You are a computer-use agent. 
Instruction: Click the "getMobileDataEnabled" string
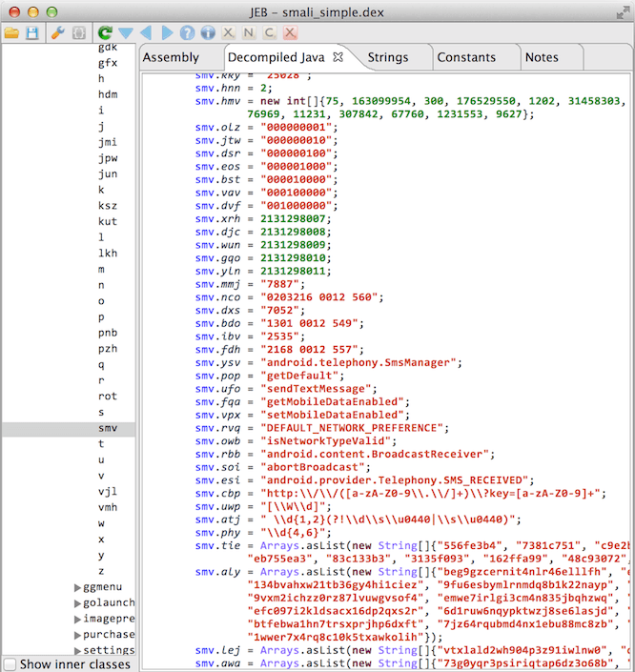tap(333, 402)
